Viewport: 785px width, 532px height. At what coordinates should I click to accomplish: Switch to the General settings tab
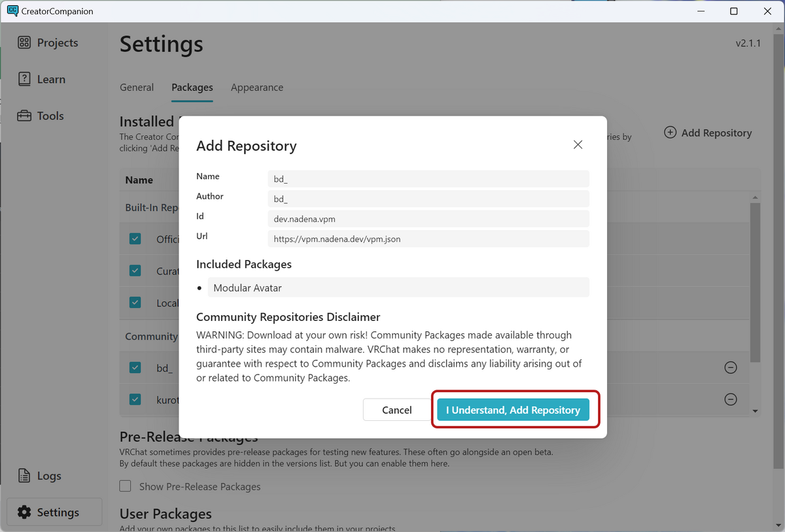click(x=137, y=88)
